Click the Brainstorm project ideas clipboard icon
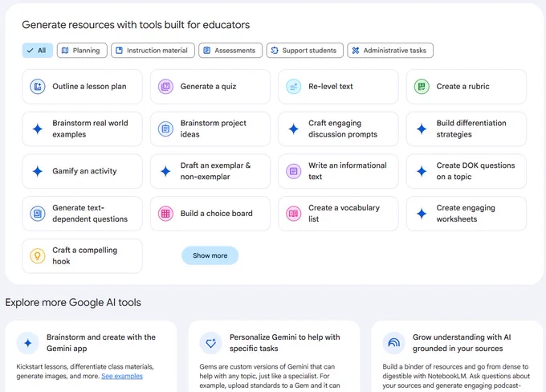The width and height of the screenshot is (546, 392). coord(165,129)
